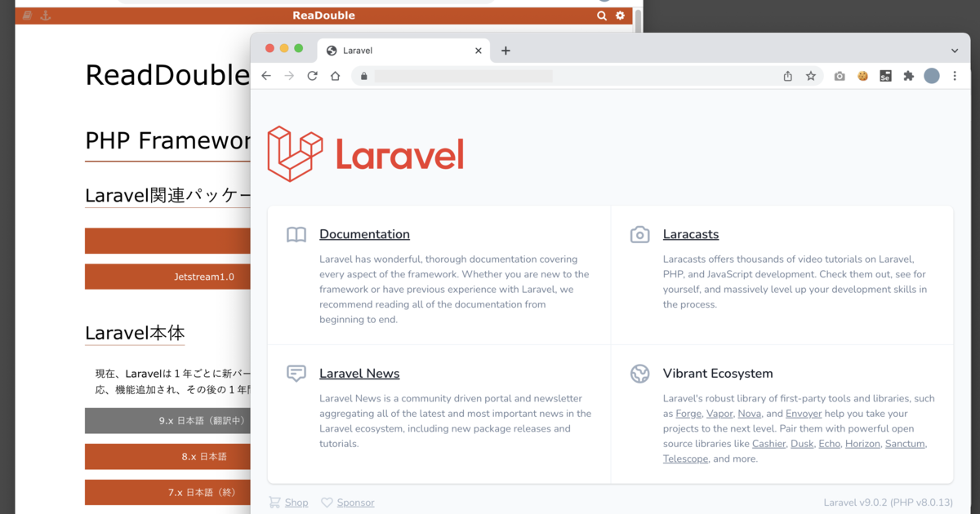Click the large ReadDouble page heading
The image size is (980, 514).
167,75
